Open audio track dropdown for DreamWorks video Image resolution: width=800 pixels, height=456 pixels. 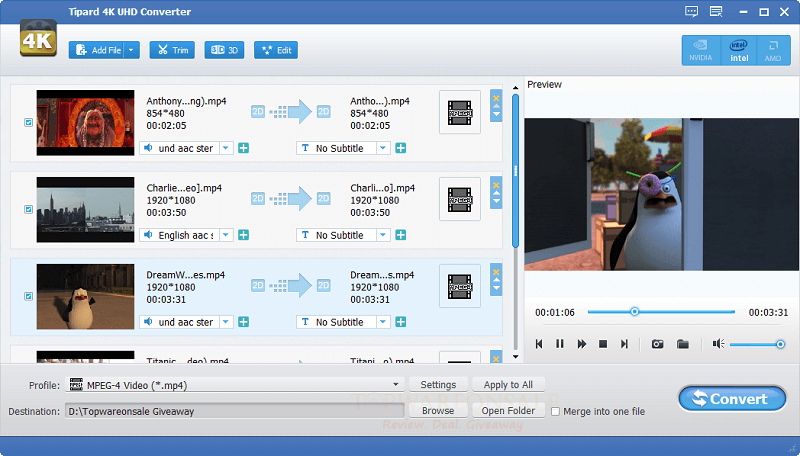click(226, 322)
